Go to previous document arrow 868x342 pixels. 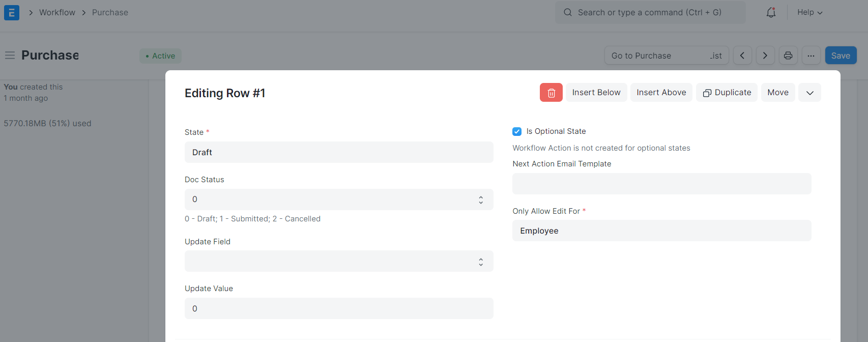tap(742, 55)
